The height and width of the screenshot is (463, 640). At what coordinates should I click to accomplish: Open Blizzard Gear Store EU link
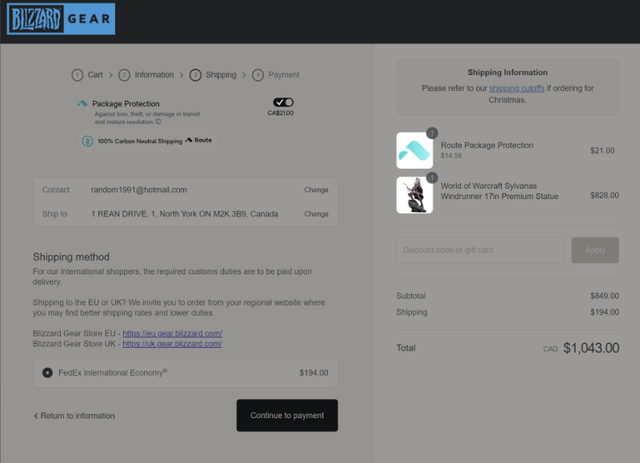click(x=172, y=333)
